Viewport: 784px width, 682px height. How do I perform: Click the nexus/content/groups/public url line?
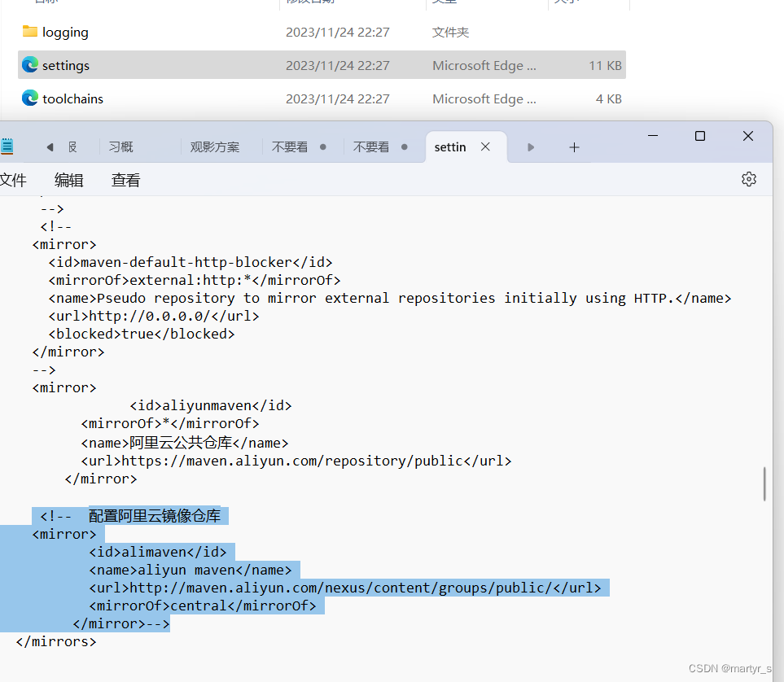pyautogui.click(x=345, y=588)
